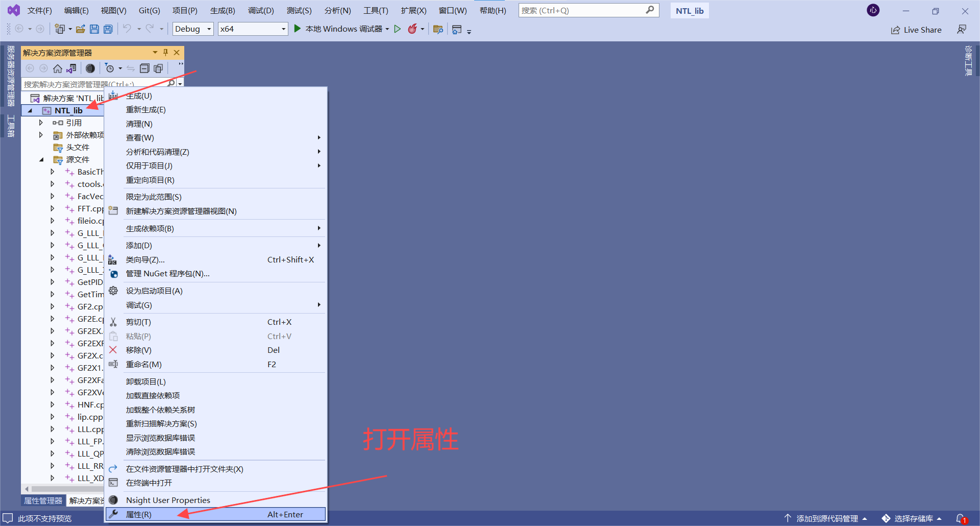The width and height of the screenshot is (980, 526).
Task: Collapse the NTL_lib project node
Action: pos(30,110)
